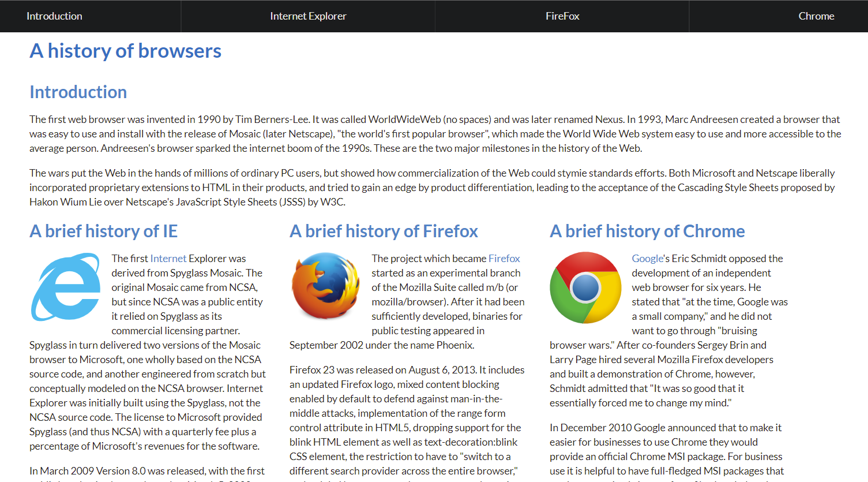The width and height of the screenshot is (868, 482).
Task: Click the Firefox logo image
Action: coord(326,286)
